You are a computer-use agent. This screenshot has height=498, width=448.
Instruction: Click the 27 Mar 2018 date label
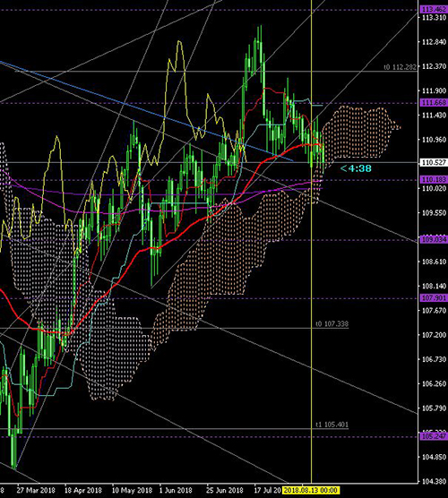[36, 490]
